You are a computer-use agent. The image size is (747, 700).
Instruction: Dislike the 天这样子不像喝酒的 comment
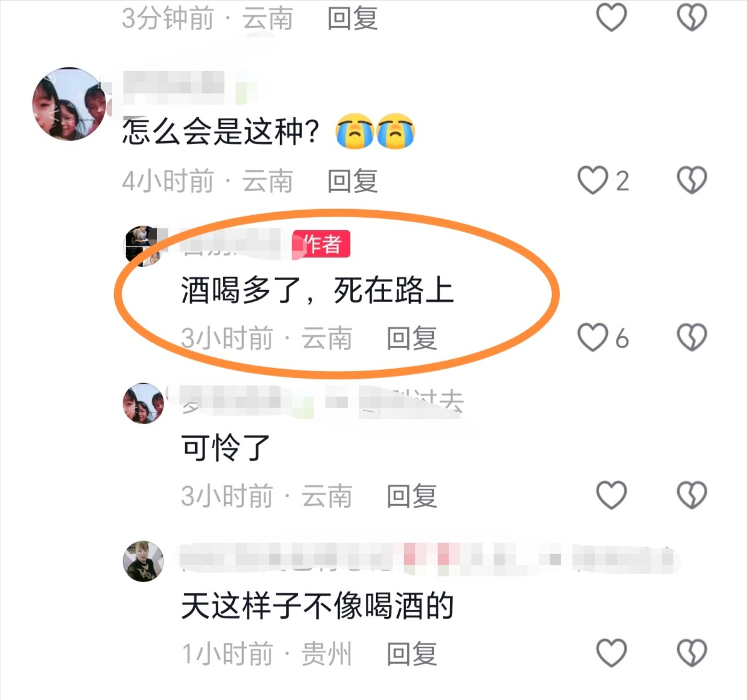coord(692,653)
